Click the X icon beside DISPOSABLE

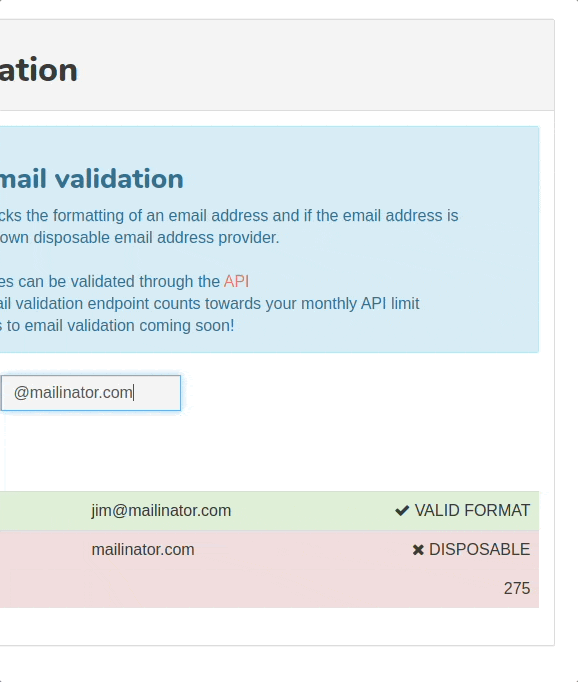point(418,550)
